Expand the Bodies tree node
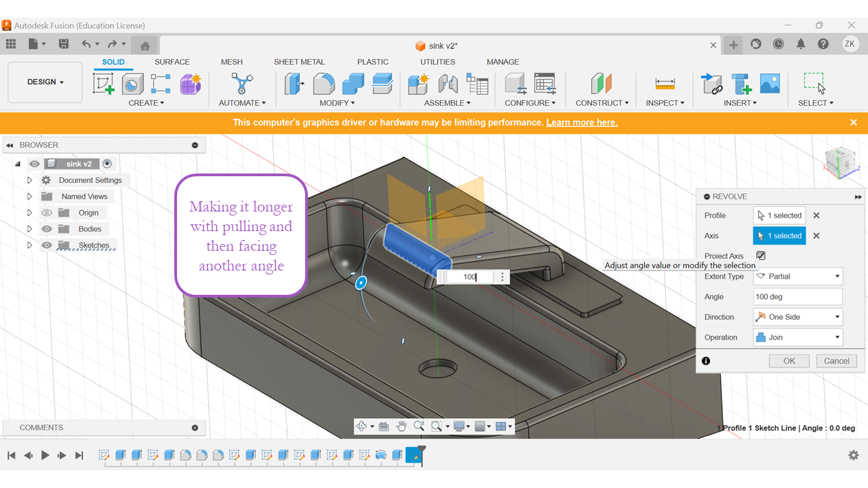The height and width of the screenshot is (488, 868). (29, 229)
